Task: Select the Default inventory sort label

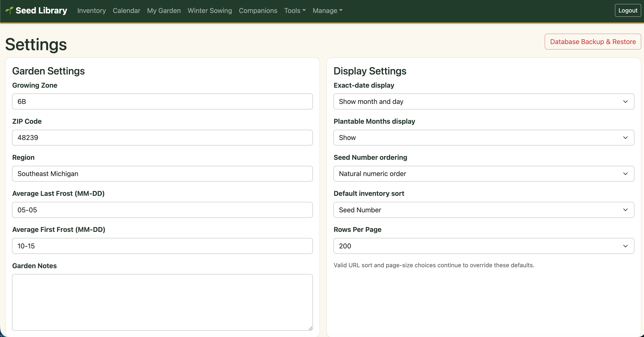Action: (x=369, y=193)
